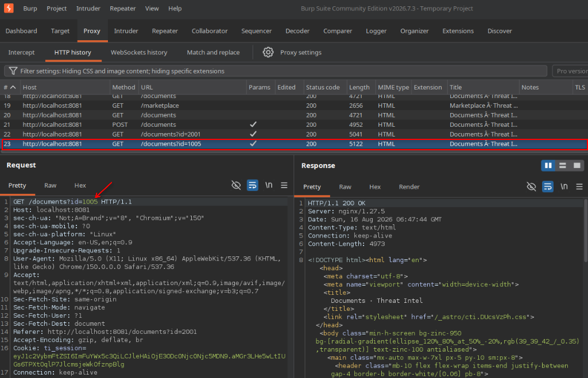Switch to the Collaborator tab
Image resolution: width=588 pixels, height=378 pixels.
pos(210,31)
